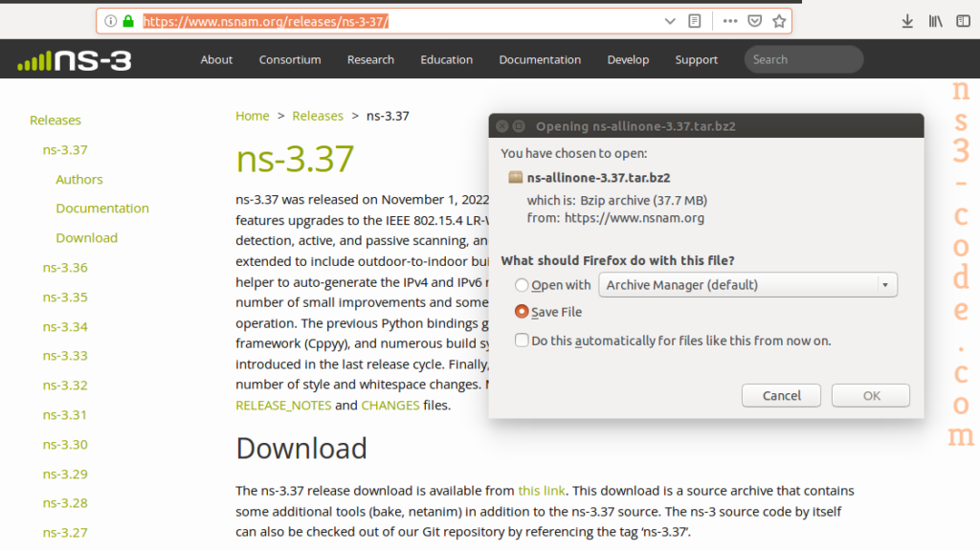
Task: Open ns-3.29 release link
Action: (65, 474)
